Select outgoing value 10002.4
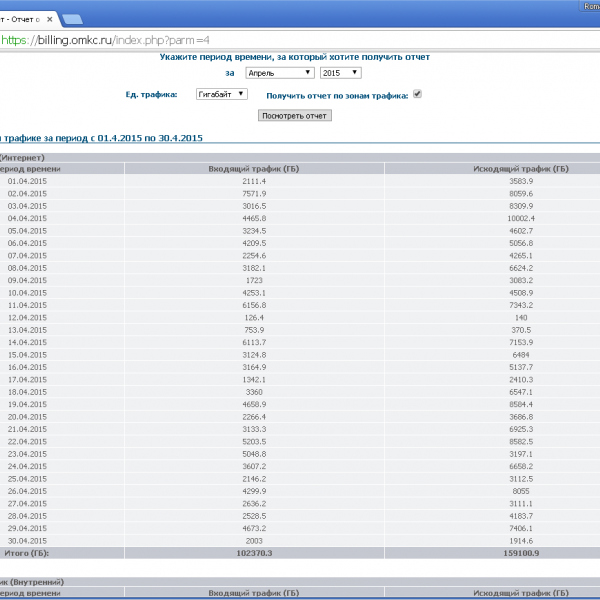 [521, 218]
